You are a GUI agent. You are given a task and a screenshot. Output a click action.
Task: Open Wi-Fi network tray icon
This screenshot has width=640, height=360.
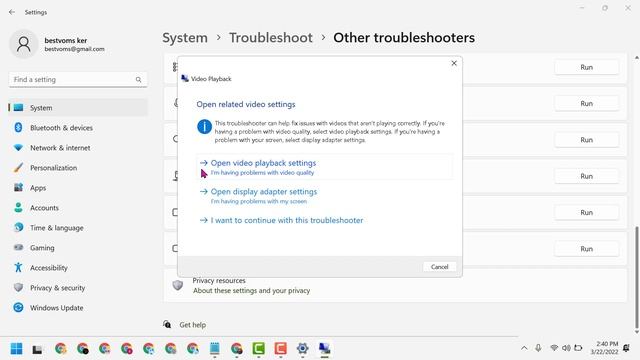coord(554,348)
